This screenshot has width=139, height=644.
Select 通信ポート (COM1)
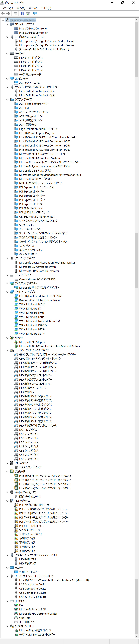click(x=30, y=497)
